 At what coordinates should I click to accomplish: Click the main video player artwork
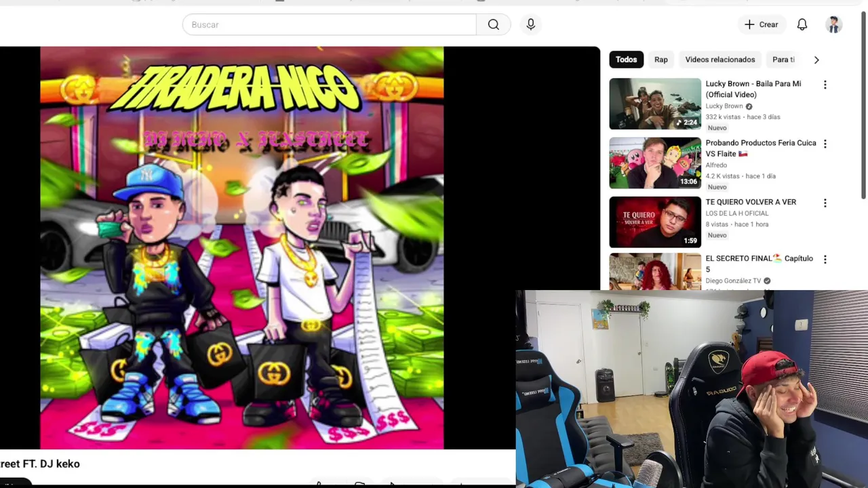[x=241, y=248]
